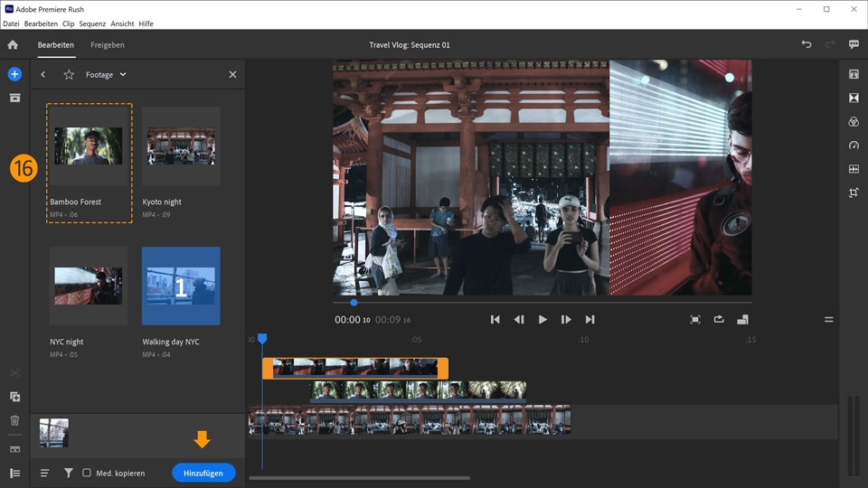Open the Audio panel icon
The width and height of the screenshot is (868, 488).
[x=854, y=169]
